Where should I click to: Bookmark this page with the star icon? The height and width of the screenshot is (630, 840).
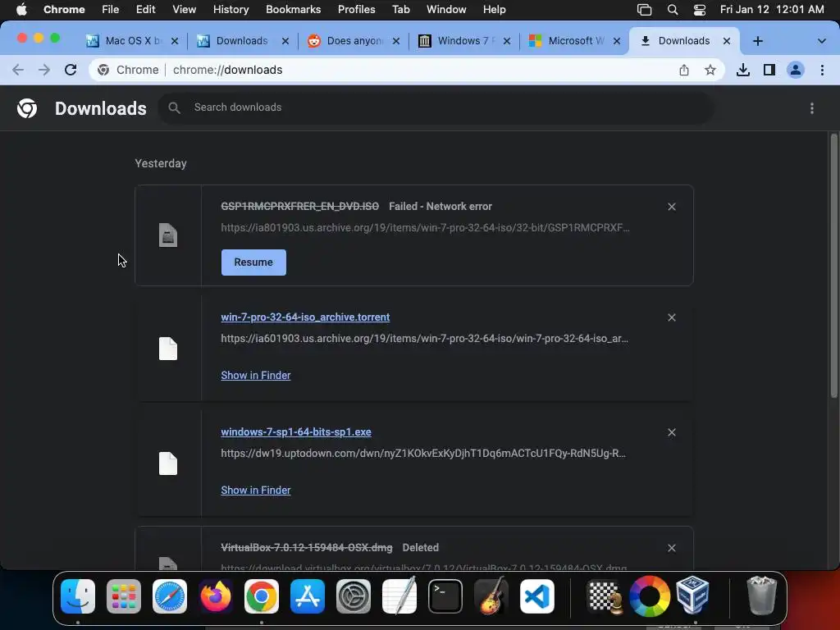(x=710, y=70)
